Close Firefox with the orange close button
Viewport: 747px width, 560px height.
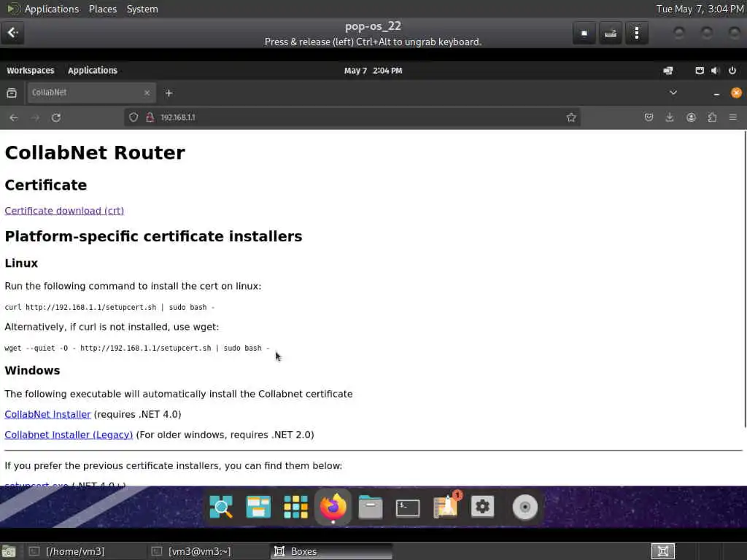pyautogui.click(x=736, y=93)
